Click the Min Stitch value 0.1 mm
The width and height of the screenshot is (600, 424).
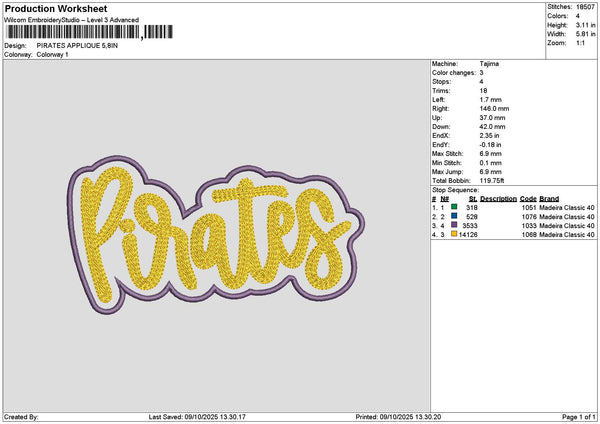[x=490, y=163]
